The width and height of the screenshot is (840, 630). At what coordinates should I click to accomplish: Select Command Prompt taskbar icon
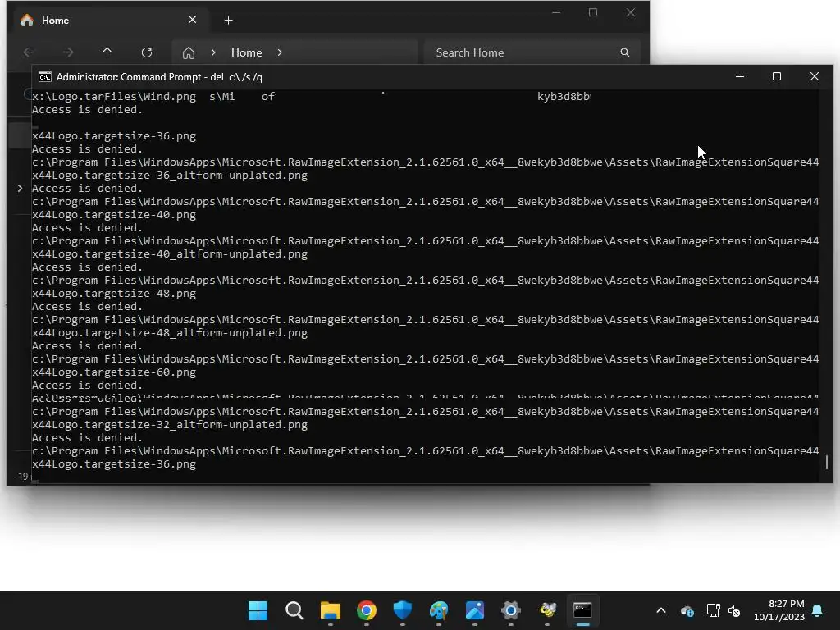point(583,610)
